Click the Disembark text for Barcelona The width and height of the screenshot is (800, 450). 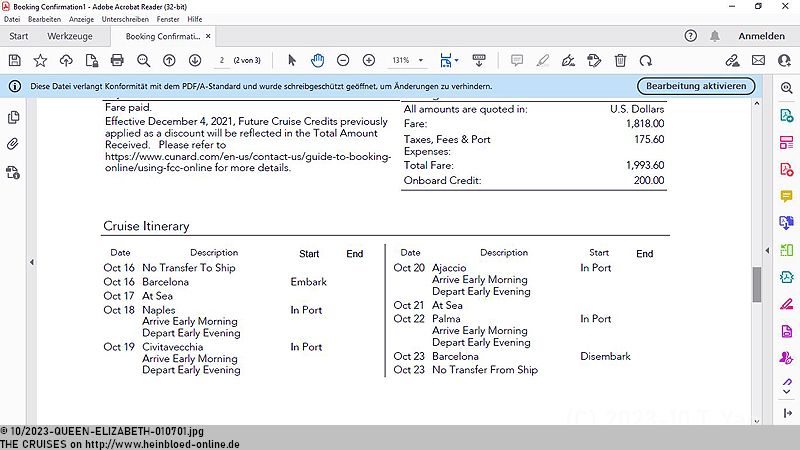tap(605, 356)
